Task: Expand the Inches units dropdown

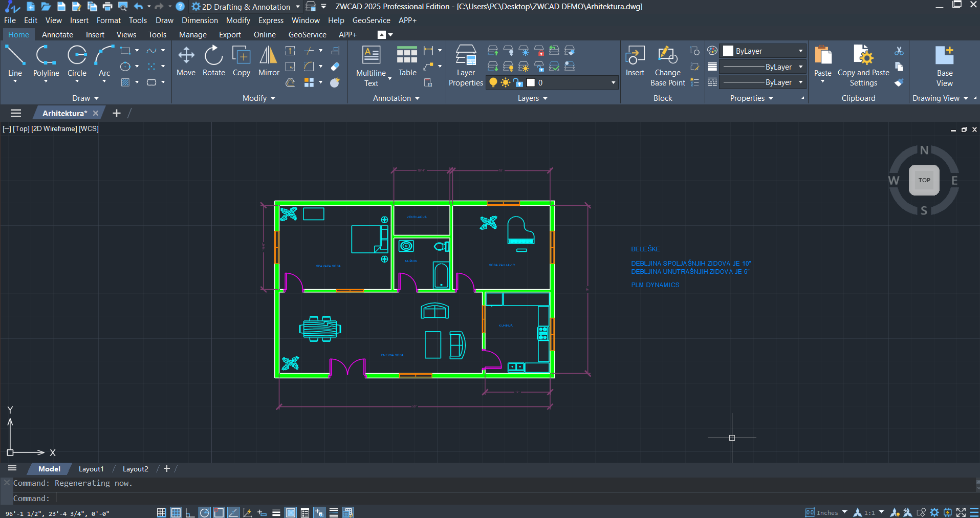Action: [x=844, y=512]
